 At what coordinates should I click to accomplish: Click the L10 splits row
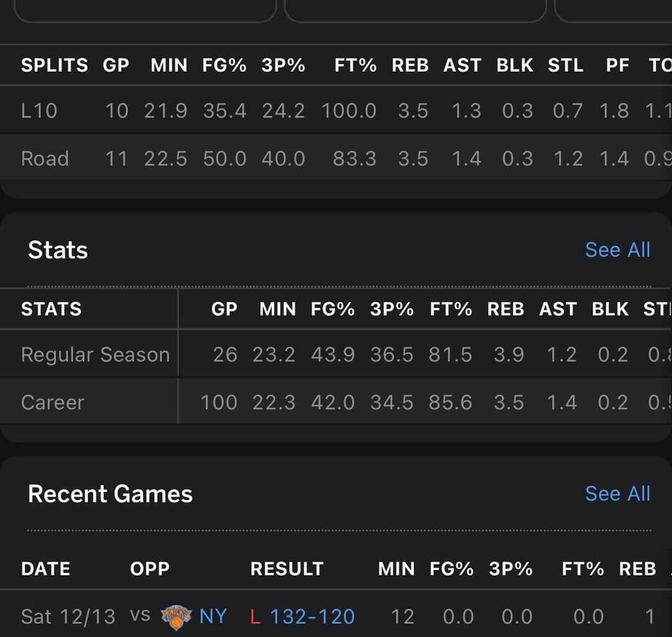(40, 110)
